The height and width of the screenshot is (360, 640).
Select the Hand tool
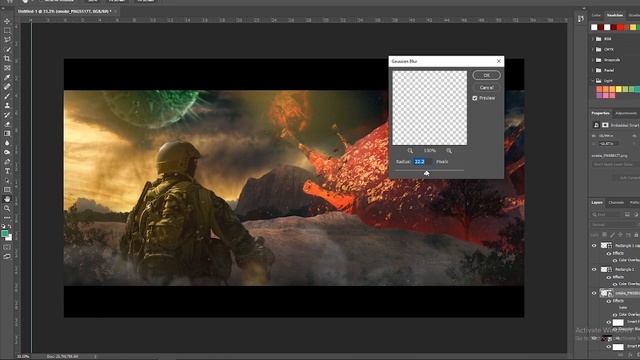coord(7,200)
